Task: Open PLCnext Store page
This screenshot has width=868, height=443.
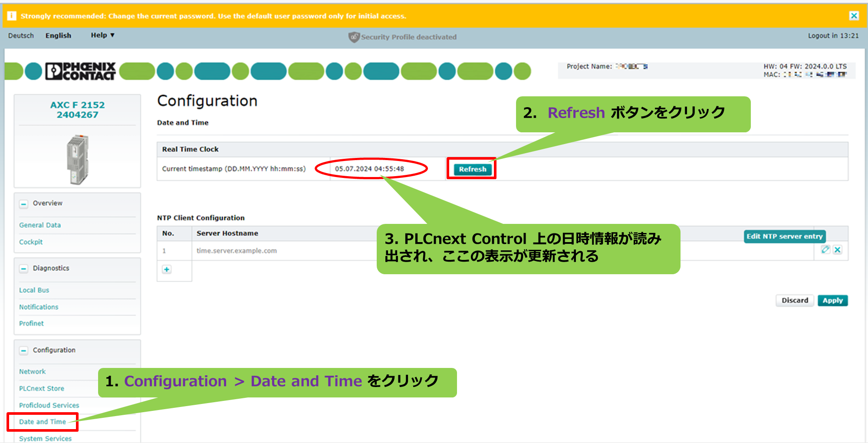Action: [x=42, y=389]
